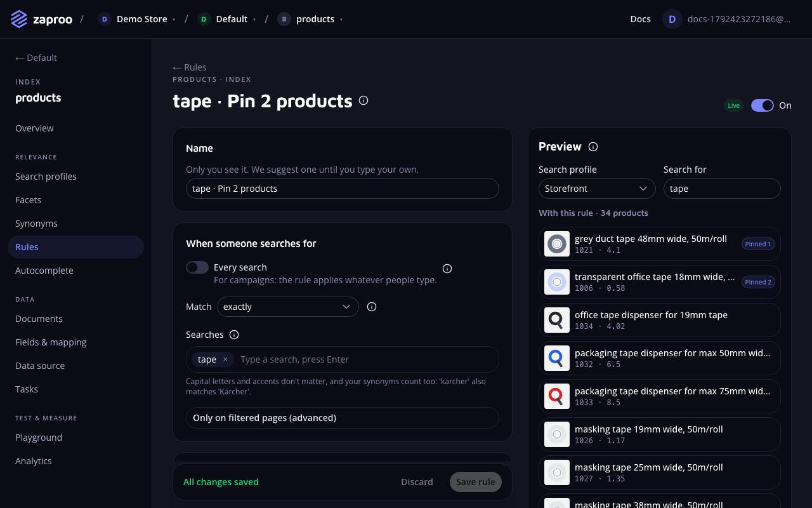
Task: Click thumbnail of packaging dispenser max 75mm
Action: [x=557, y=396]
